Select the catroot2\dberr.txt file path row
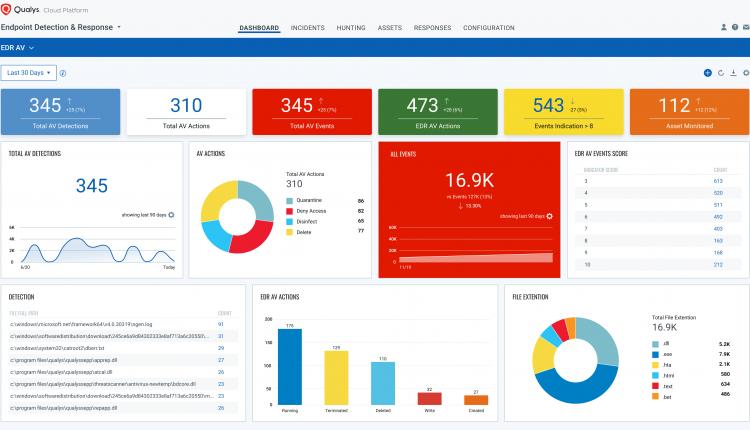 pos(123,348)
